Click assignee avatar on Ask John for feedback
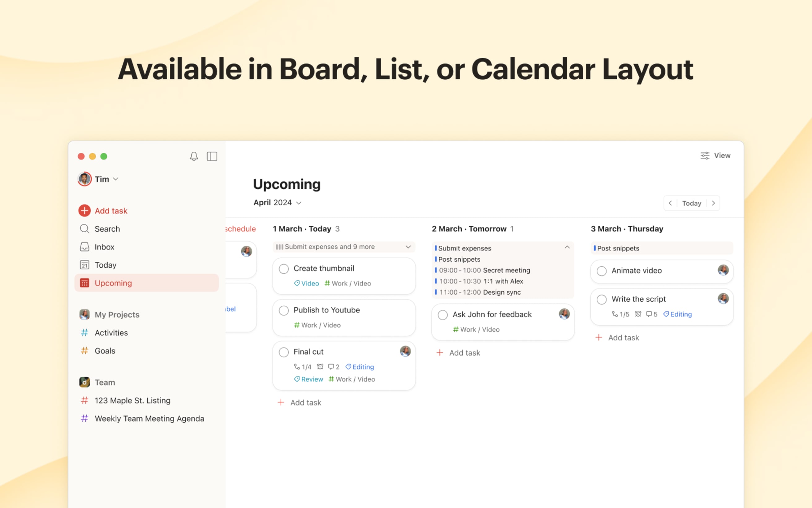This screenshot has width=812, height=508. [x=564, y=314]
